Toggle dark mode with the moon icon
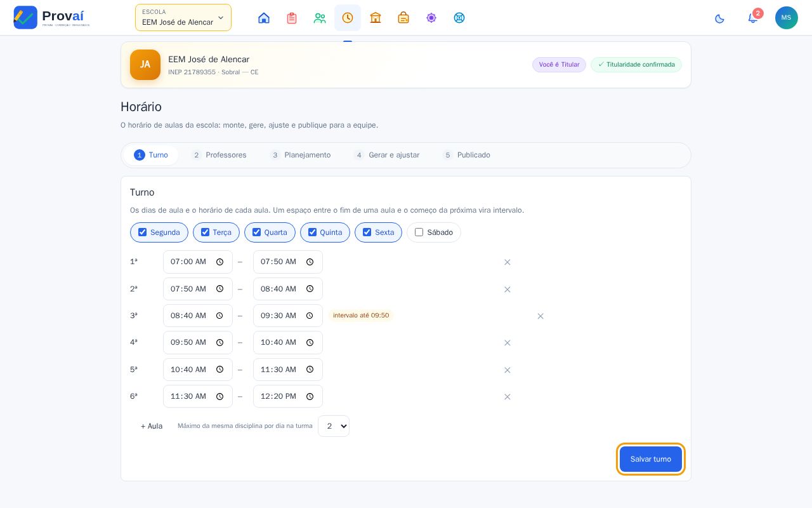This screenshot has height=508, width=812. (x=719, y=18)
